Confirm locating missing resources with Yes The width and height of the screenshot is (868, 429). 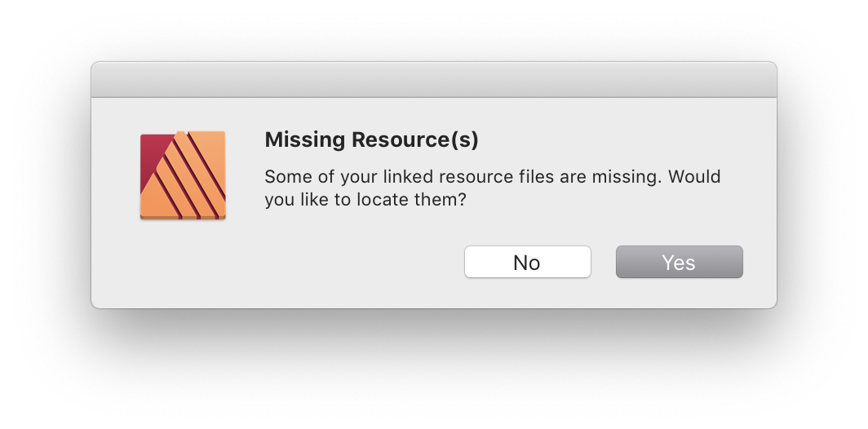coord(679,263)
